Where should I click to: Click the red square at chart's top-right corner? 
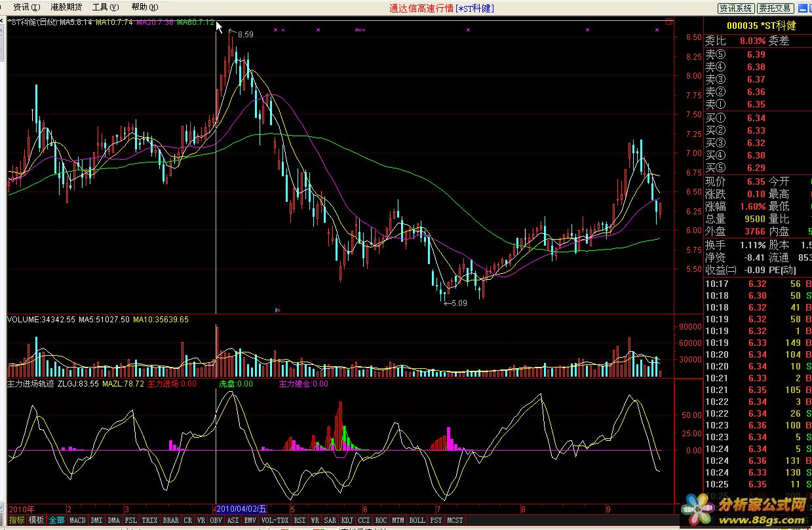click(669, 22)
